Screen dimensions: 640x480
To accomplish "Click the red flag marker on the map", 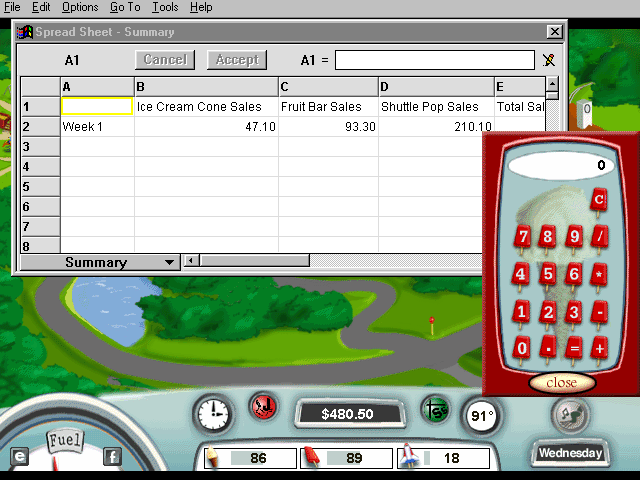I will [432, 326].
